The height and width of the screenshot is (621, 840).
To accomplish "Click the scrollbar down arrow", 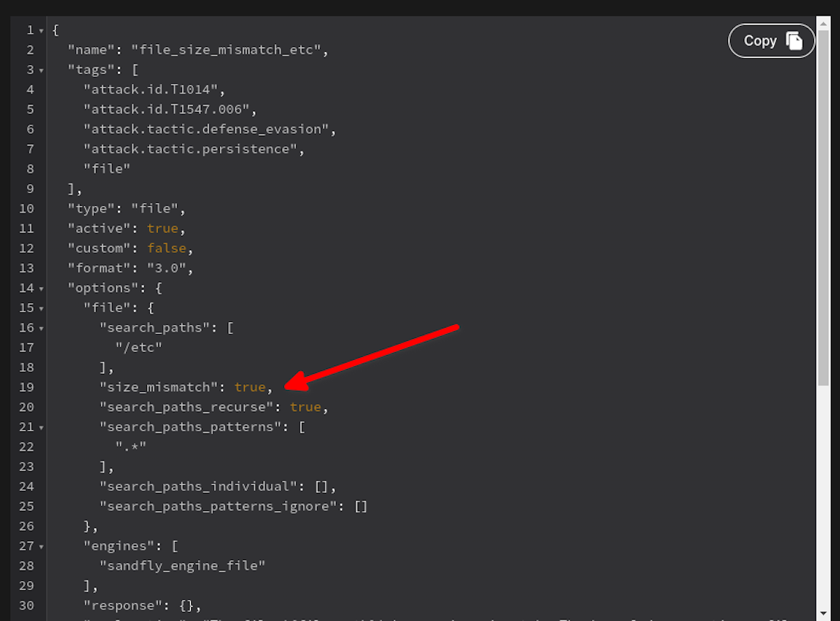I will tap(824, 613).
